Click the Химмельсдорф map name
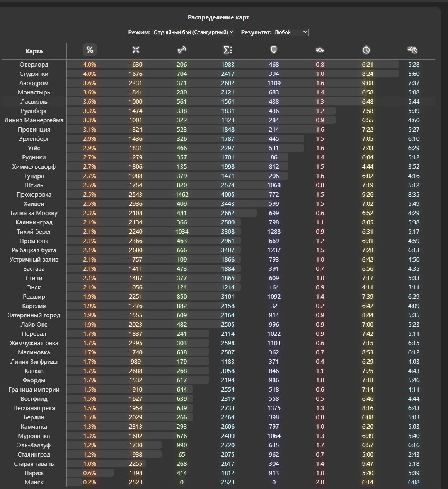 [34, 167]
